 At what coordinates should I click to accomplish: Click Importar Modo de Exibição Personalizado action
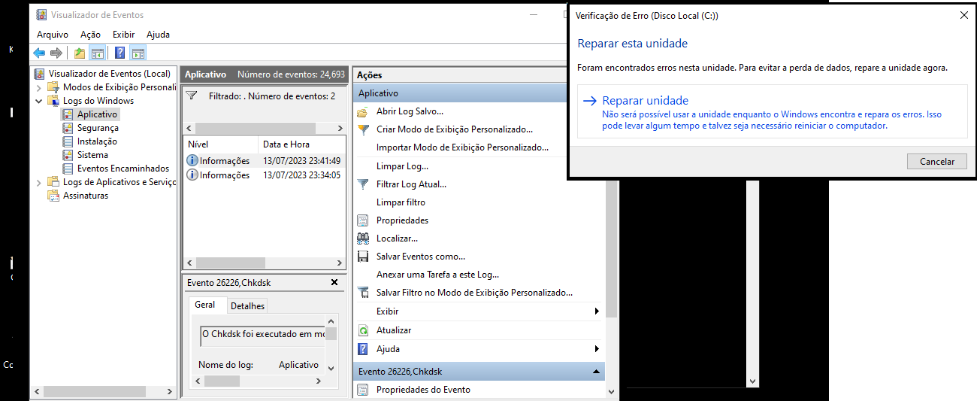coord(462,147)
